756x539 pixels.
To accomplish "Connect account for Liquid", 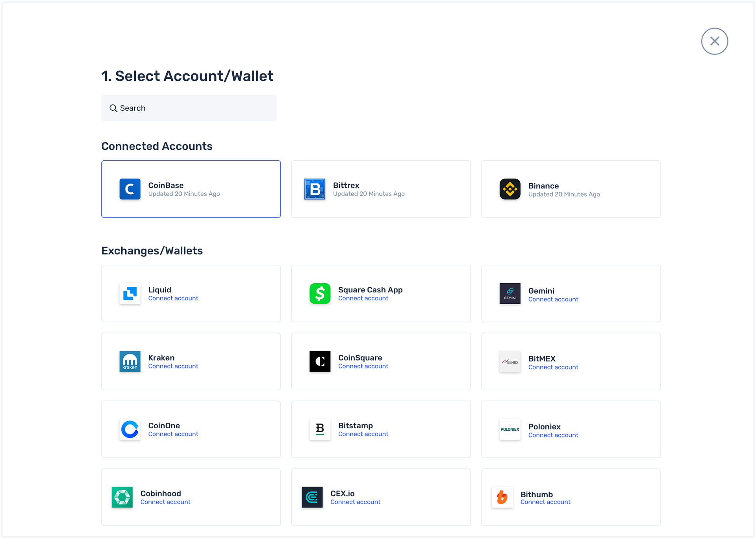I will (x=173, y=299).
